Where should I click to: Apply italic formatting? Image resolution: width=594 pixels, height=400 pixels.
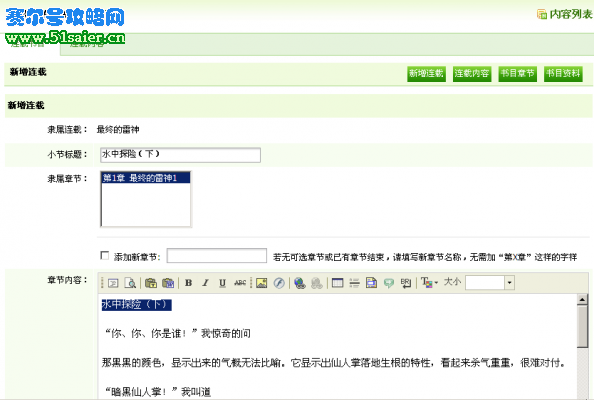point(205,283)
